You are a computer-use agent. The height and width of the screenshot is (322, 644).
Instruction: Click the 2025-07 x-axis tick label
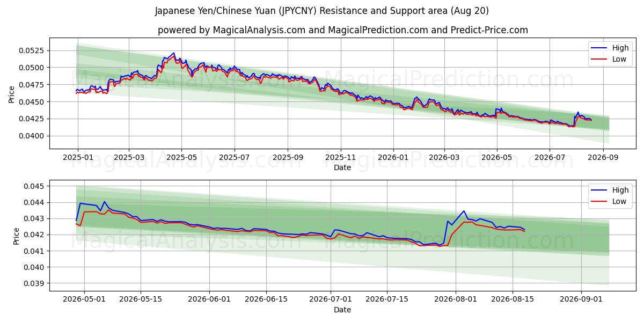pyautogui.click(x=234, y=157)
